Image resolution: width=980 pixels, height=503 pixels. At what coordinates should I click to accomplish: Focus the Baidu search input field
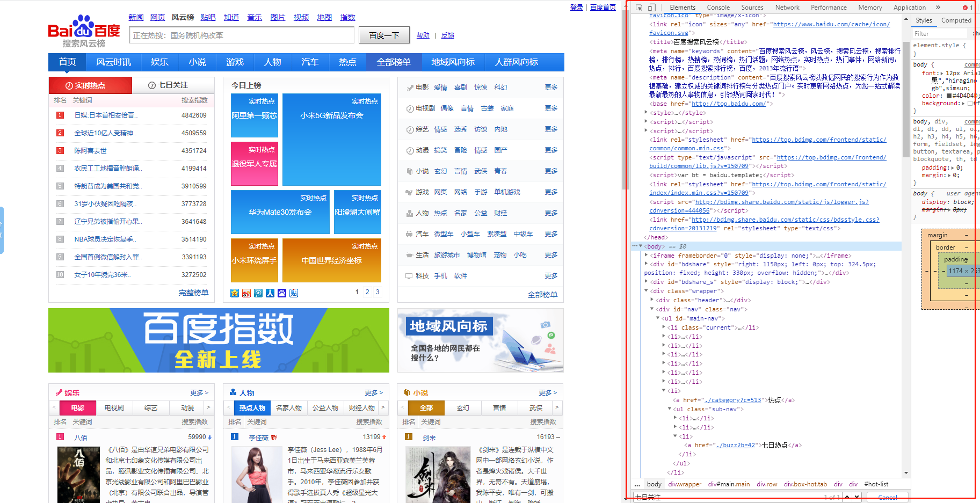click(x=242, y=35)
